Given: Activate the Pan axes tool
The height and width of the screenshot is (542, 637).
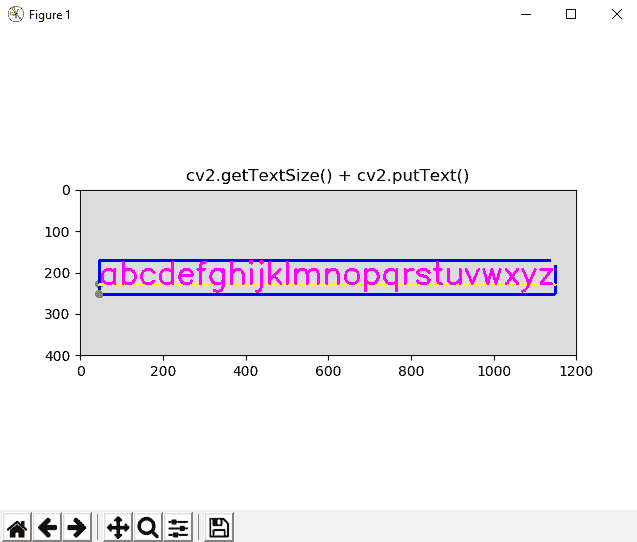Looking at the screenshot, I should click(x=117, y=527).
